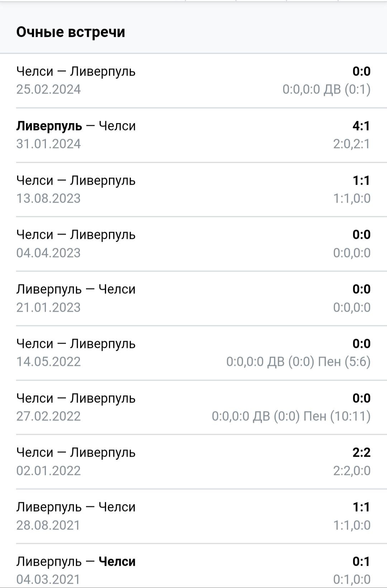Click the 4:1 score result
This screenshot has width=387, height=588.
point(361,126)
